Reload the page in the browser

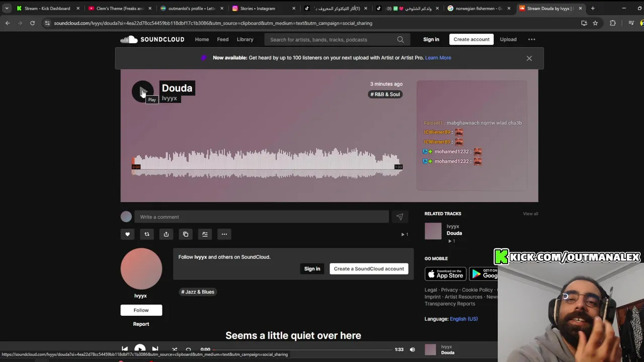[x=32, y=23]
